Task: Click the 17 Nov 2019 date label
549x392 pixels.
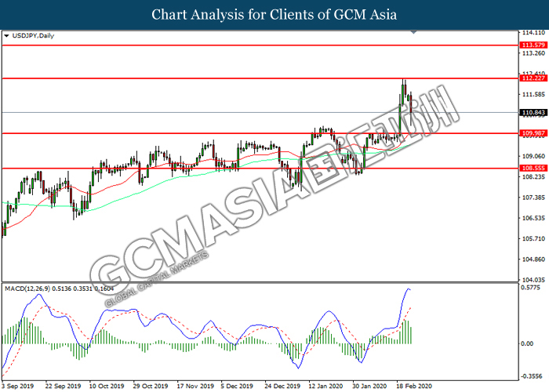Action: pos(195,386)
